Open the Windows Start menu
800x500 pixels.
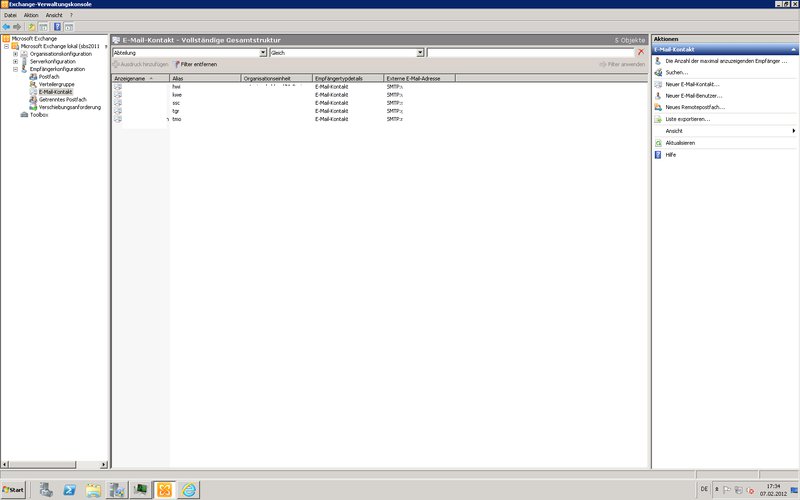point(13,490)
